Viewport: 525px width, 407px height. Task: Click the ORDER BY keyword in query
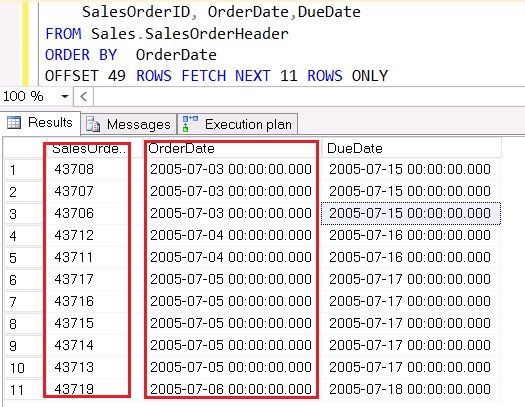81,55
